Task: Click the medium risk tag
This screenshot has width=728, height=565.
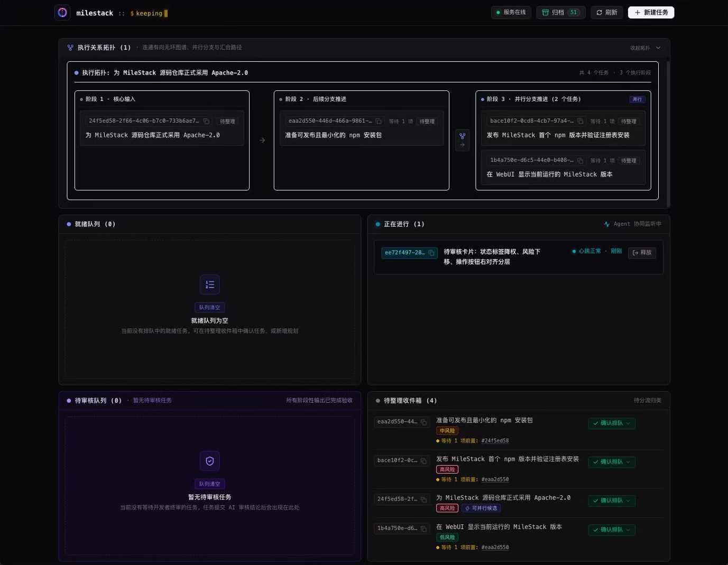Action: 447,431
